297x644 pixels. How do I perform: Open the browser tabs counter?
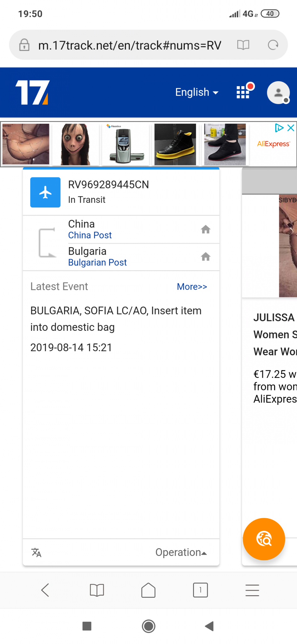[200, 590]
